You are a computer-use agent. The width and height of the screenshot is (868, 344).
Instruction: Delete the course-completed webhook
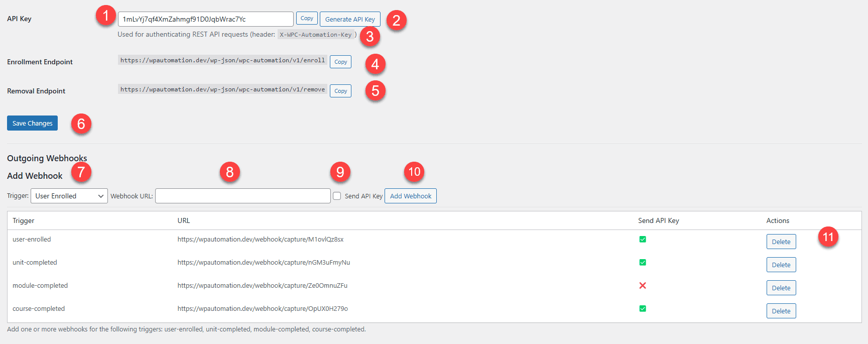pyautogui.click(x=781, y=311)
